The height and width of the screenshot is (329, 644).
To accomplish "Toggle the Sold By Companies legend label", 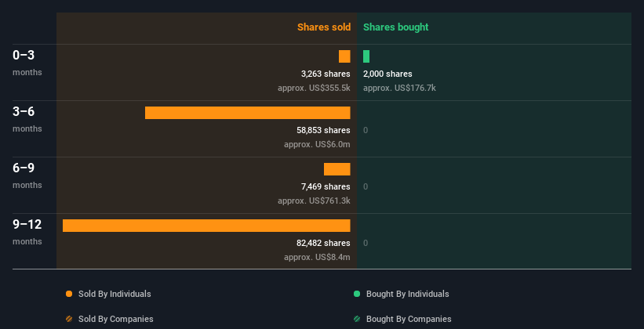I will coord(116,319).
